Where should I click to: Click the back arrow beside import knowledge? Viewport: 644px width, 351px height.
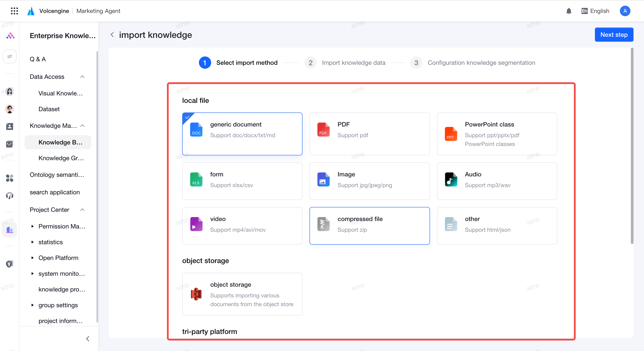point(112,35)
